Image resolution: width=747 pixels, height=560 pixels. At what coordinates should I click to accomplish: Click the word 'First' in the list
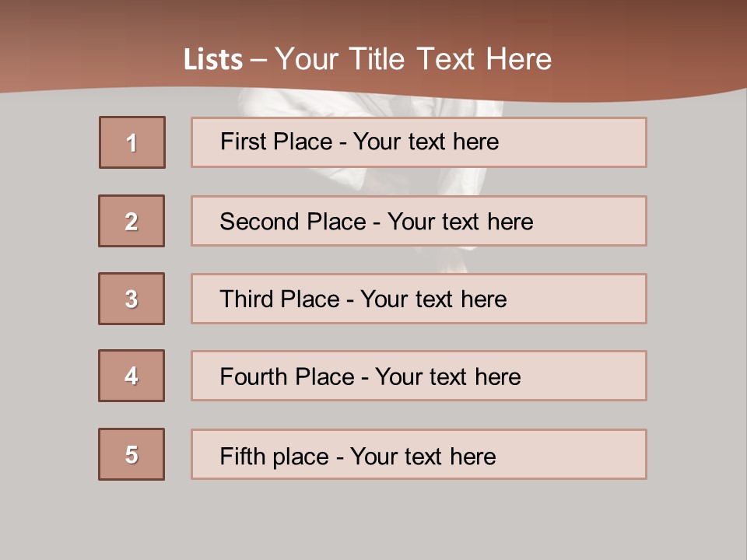pyautogui.click(x=242, y=142)
